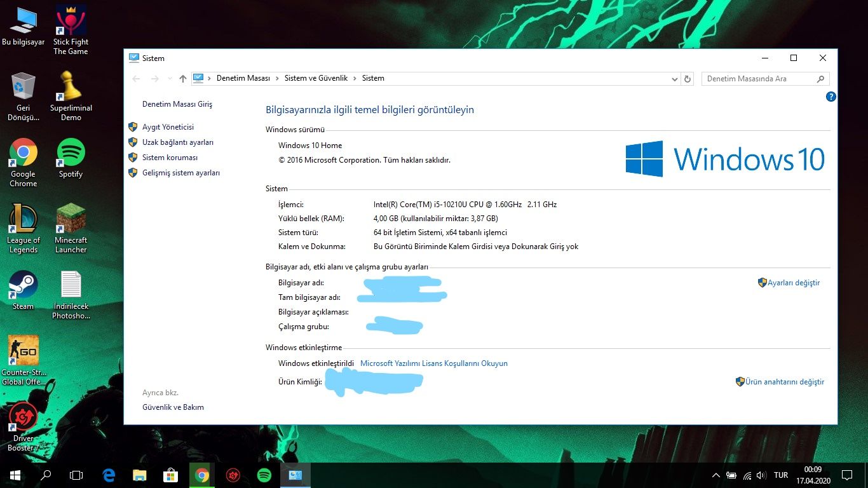Image resolution: width=868 pixels, height=488 pixels.
Task: Expand the chevron after Sistem ve Güvenlik breadcrumb
Action: point(355,78)
